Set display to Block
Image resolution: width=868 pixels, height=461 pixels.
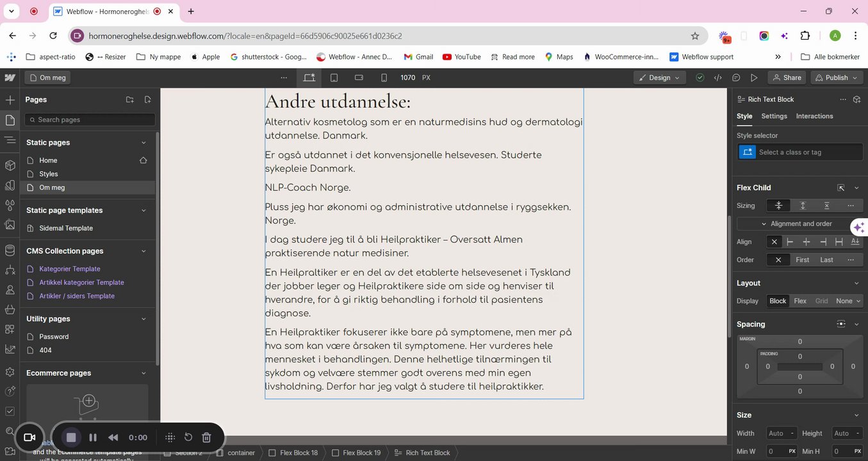click(778, 301)
